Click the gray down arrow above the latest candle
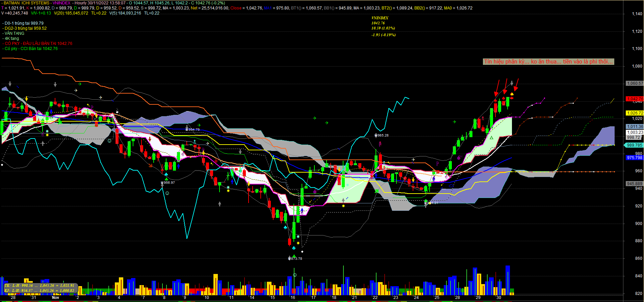 (512, 83)
